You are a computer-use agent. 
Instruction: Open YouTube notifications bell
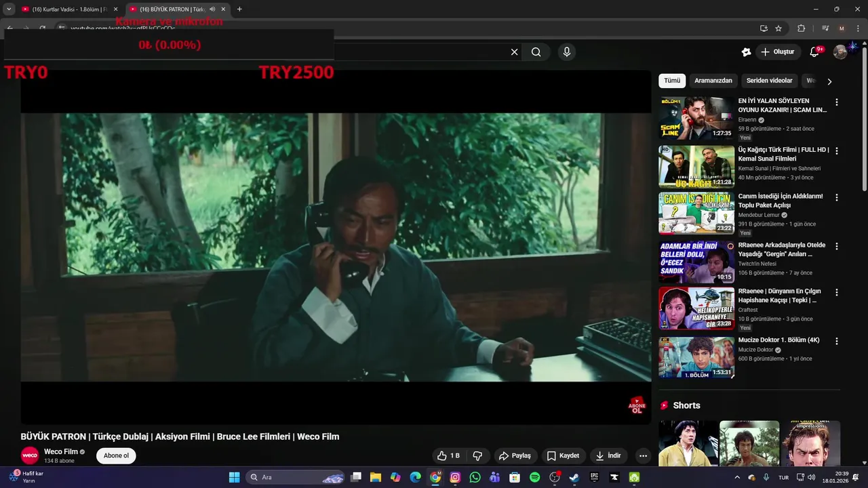815,52
